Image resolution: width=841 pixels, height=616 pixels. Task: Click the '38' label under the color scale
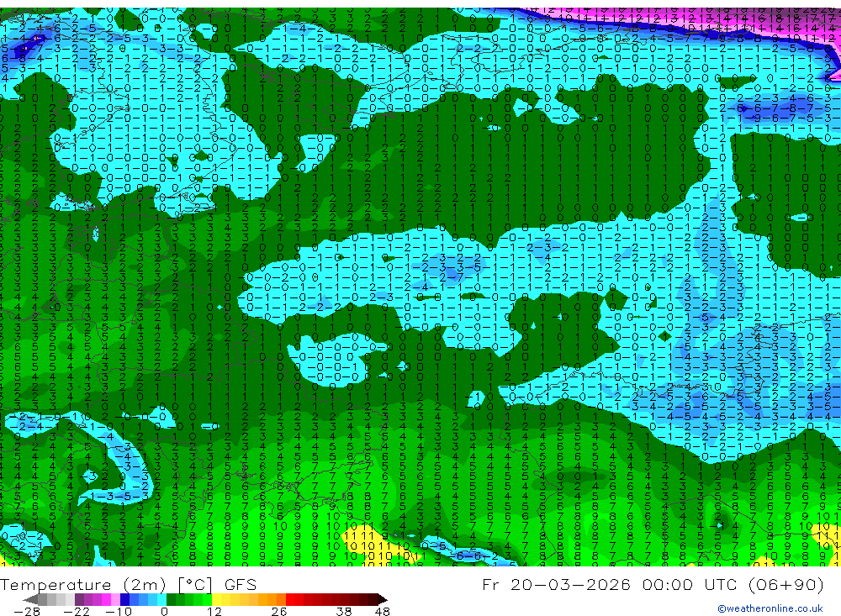(344, 611)
